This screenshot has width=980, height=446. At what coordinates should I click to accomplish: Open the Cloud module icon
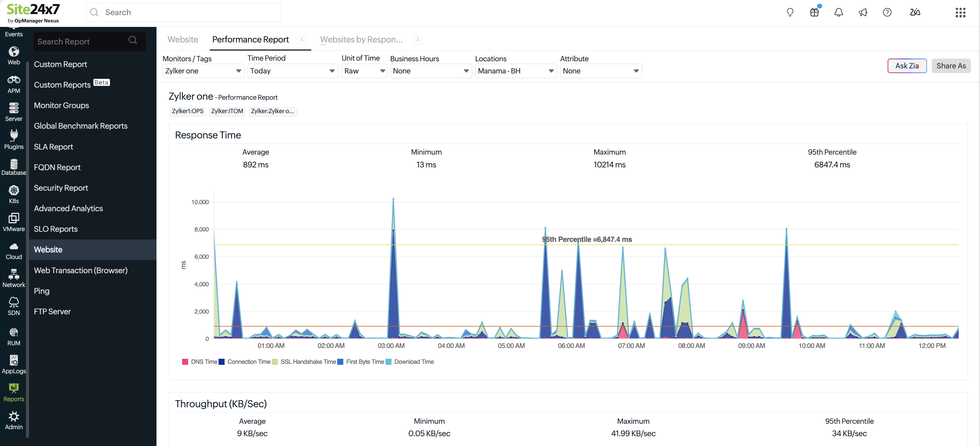coord(14,251)
